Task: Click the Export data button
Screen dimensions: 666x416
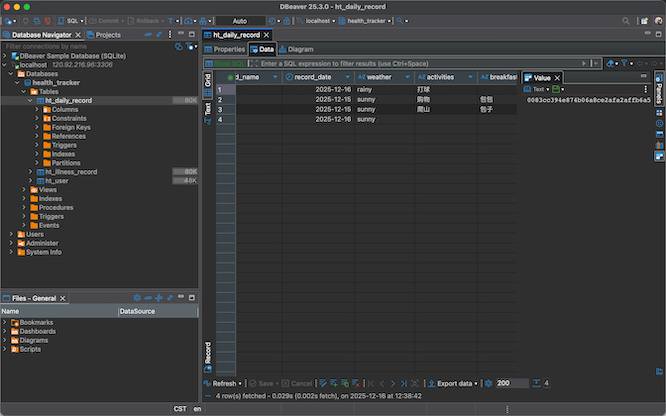Action: 454,383
